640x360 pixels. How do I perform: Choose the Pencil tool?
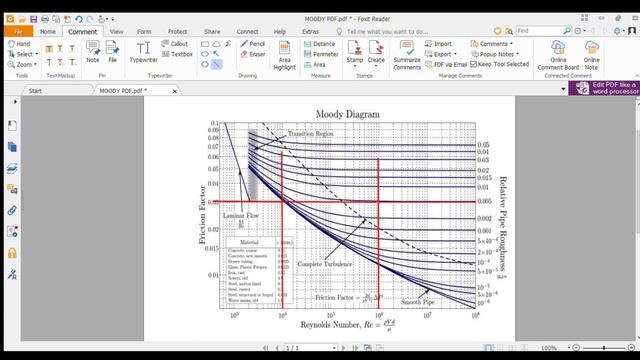point(253,44)
